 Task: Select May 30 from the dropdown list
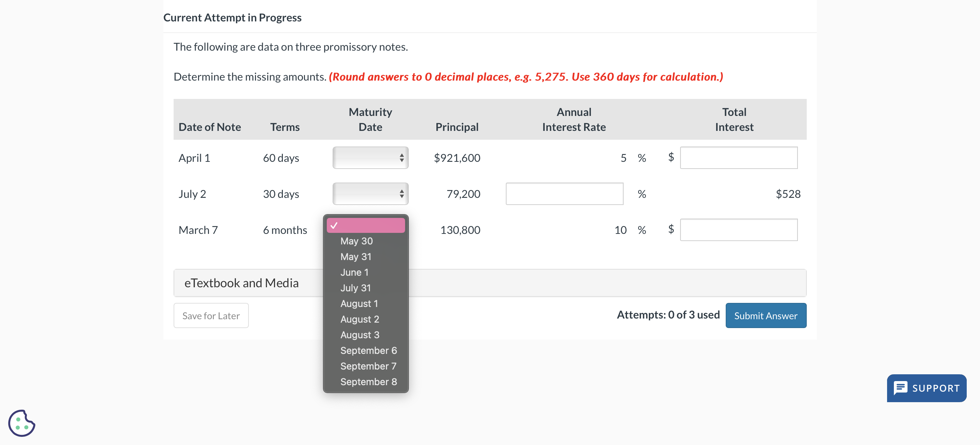tap(356, 241)
